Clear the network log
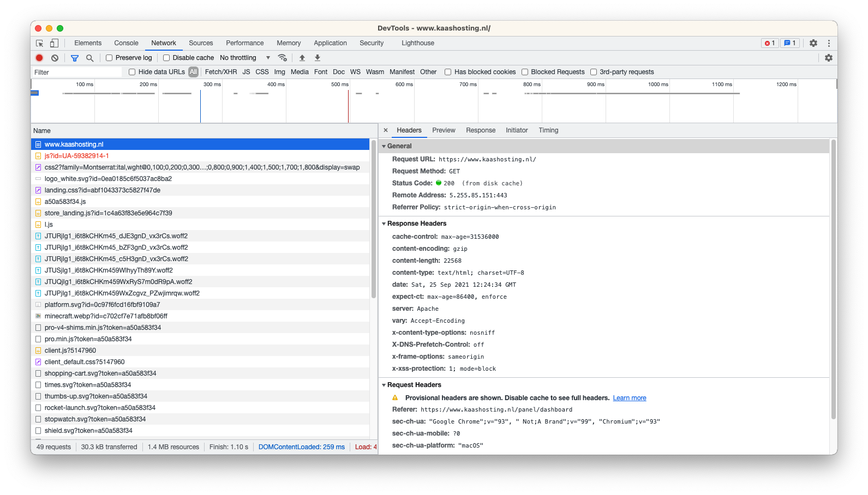This screenshot has height=495, width=868. tap(55, 58)
